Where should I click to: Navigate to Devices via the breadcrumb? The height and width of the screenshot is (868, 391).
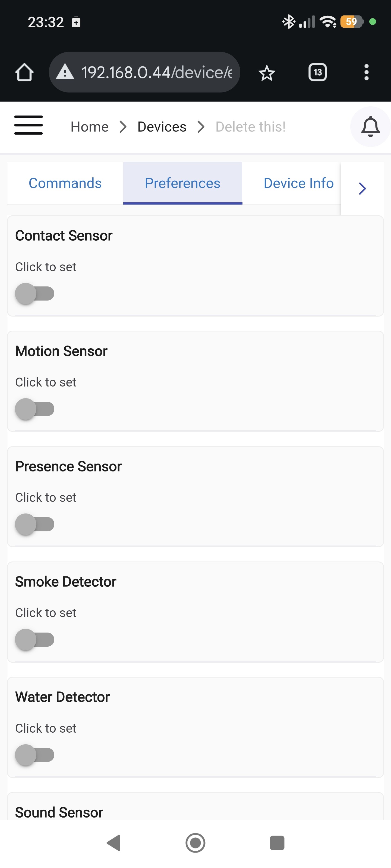(162, 127)
